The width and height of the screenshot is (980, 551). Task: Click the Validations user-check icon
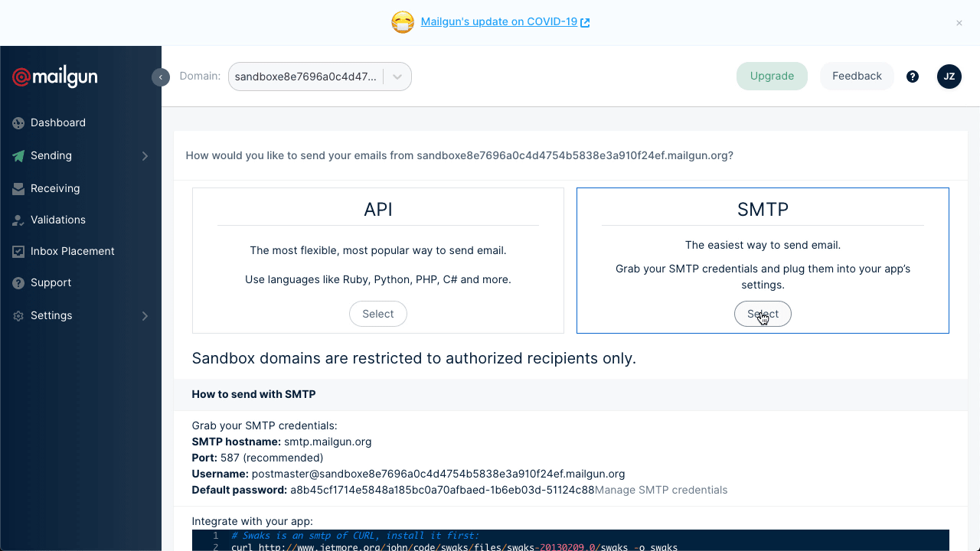(18, 220)
